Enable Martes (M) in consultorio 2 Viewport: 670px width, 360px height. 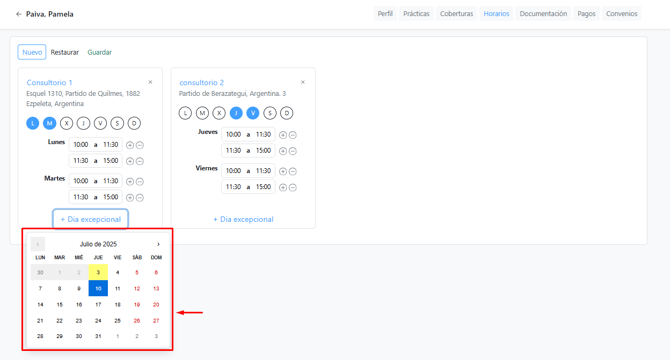[202, 113]
